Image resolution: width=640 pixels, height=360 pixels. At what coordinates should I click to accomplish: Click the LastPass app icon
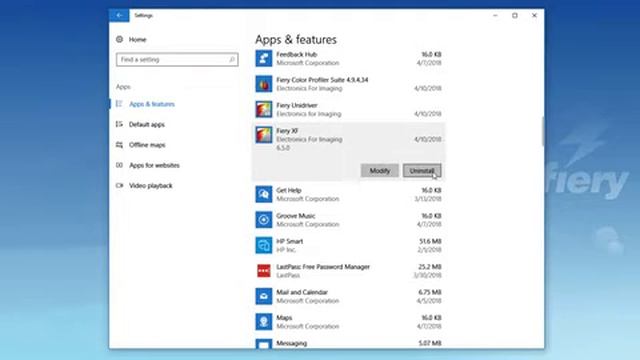point(264,271)
